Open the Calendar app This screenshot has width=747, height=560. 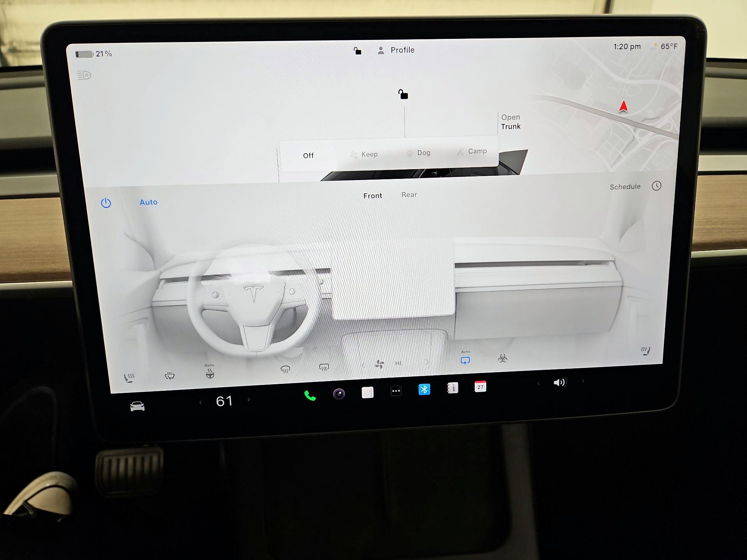(480, 386)
